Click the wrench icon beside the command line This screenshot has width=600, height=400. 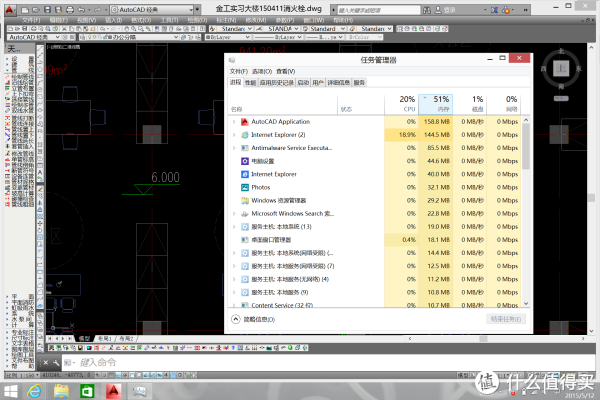point(56,362)
